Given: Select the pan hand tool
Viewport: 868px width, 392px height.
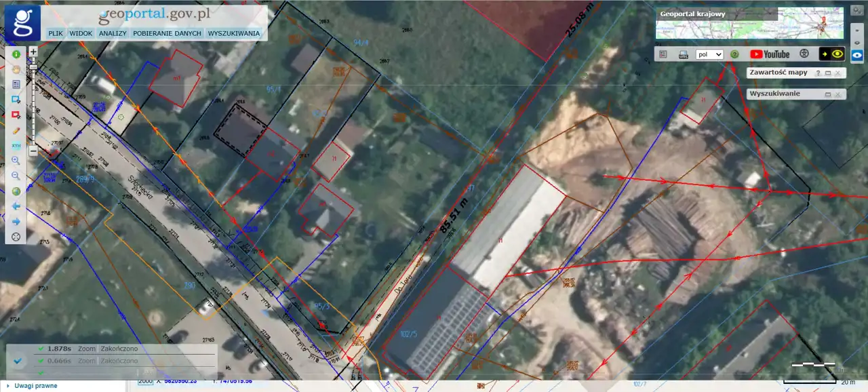Looking at the screenshot, I should coord(16,69).
